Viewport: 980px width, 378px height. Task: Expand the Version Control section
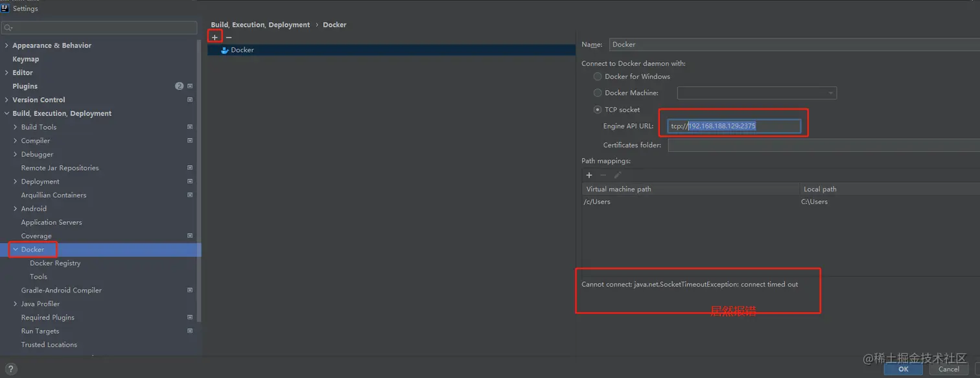(x=6, y=100)
